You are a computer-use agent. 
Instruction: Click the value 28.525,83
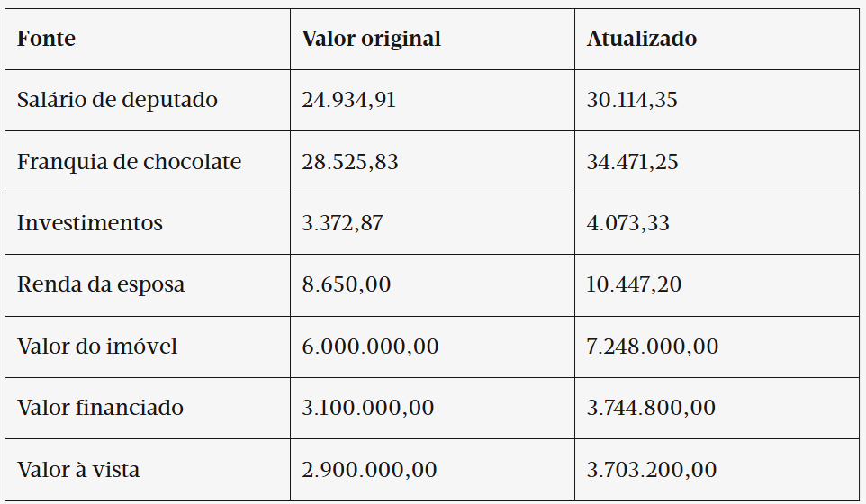click(350, 162)
